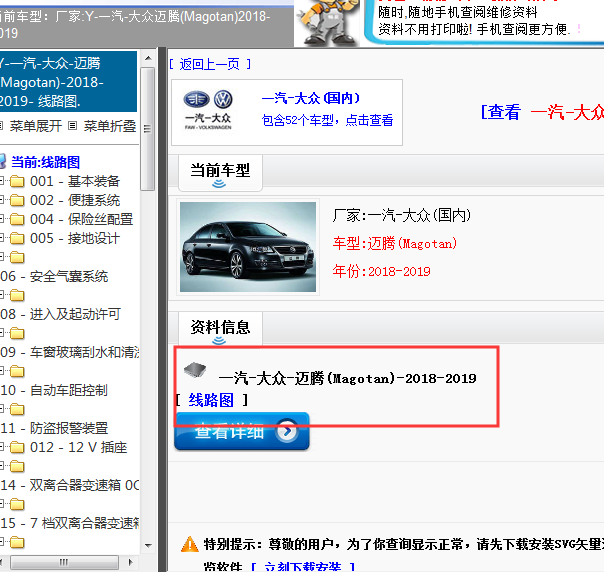
Task: Click the sidebar vertical scrollbar thumb
Action: [148, 129]
